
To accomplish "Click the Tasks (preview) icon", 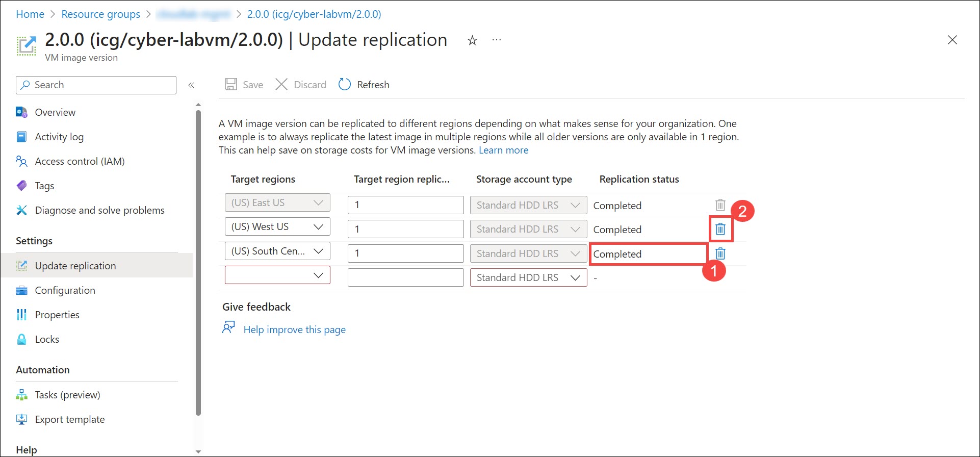I will click(21, 395).
